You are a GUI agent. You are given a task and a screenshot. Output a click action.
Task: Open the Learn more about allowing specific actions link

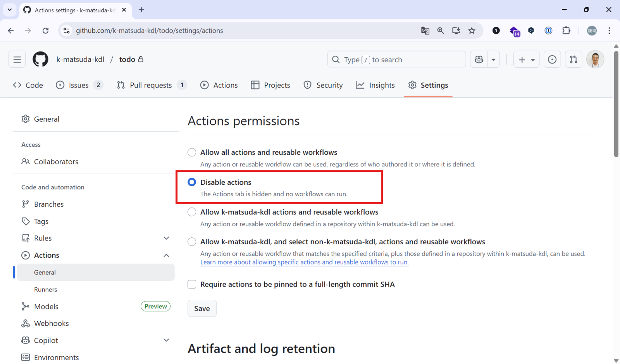pos(304,263)
